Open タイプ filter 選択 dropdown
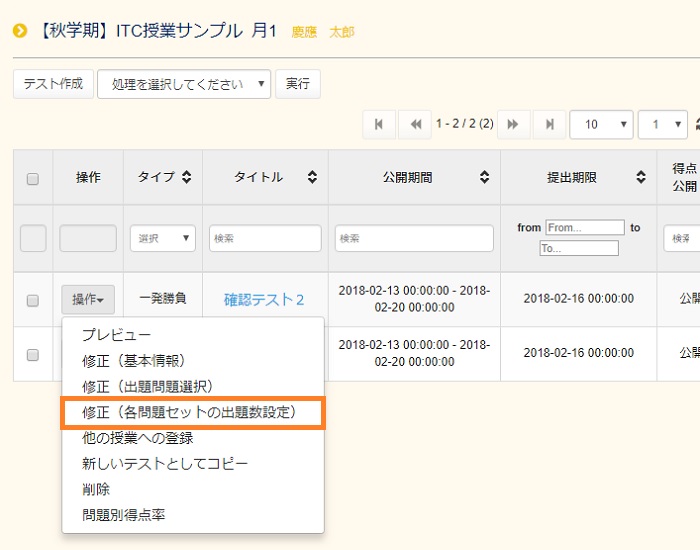Image resolution: width=700 pixels, height=550 pixels. [x=162, y=238]
